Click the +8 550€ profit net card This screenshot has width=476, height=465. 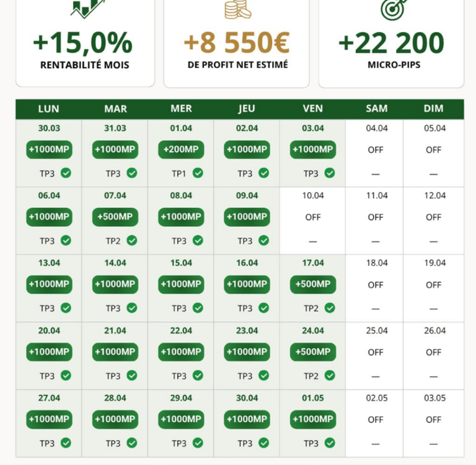[237, 43]
